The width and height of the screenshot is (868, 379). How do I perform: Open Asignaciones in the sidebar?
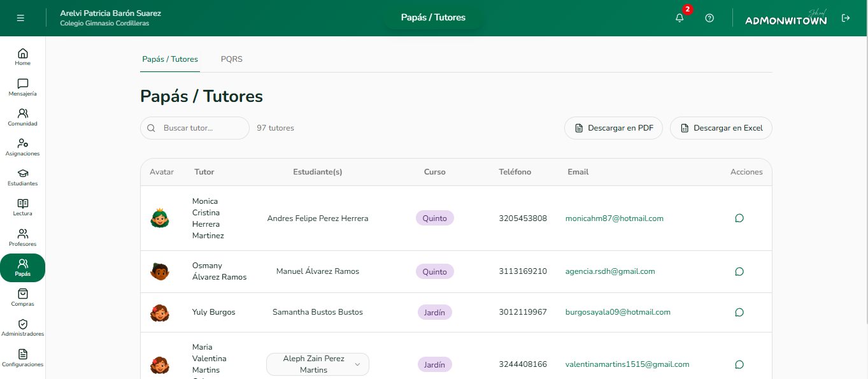point(23,147)
